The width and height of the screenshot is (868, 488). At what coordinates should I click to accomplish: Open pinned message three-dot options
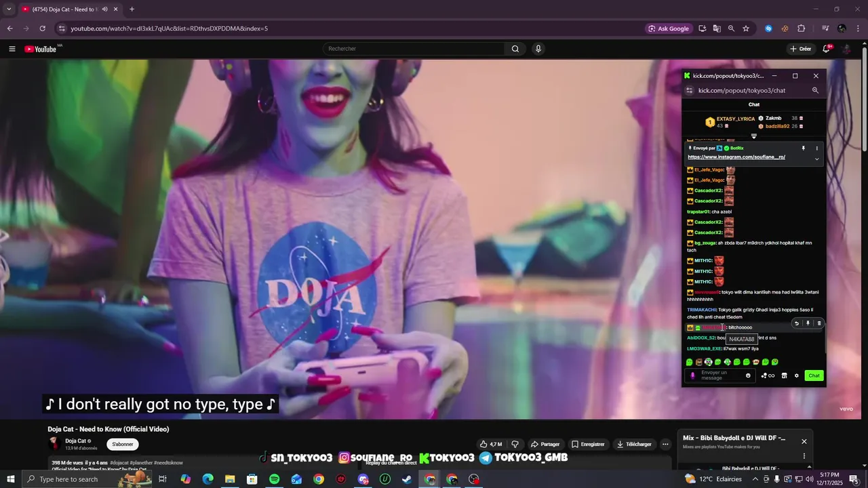816,148
